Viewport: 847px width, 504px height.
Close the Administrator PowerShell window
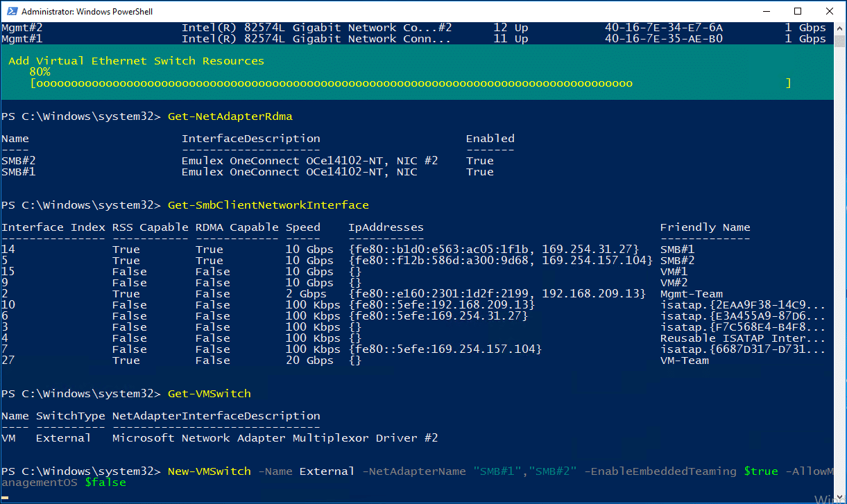point(830,11)
